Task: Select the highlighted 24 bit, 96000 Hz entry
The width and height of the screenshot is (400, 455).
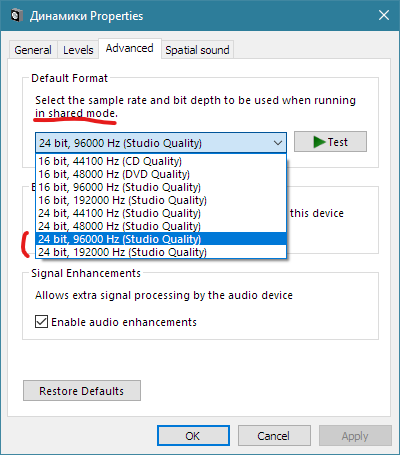Action: [x=161, y=239]
